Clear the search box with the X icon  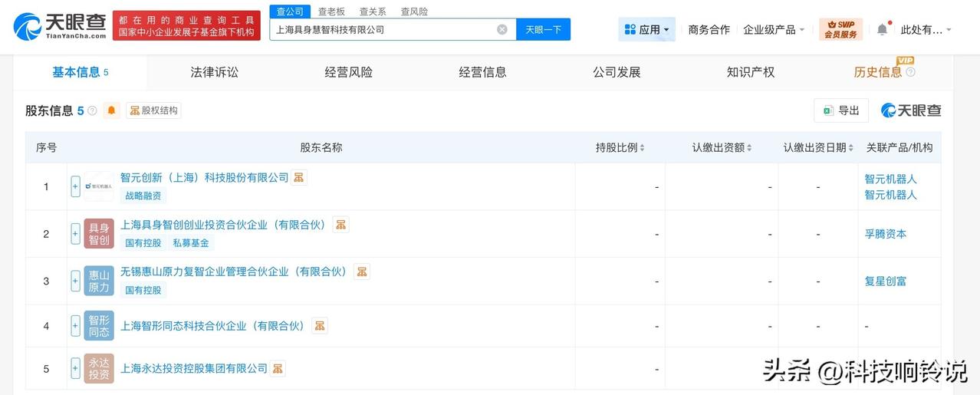[502, 29]
